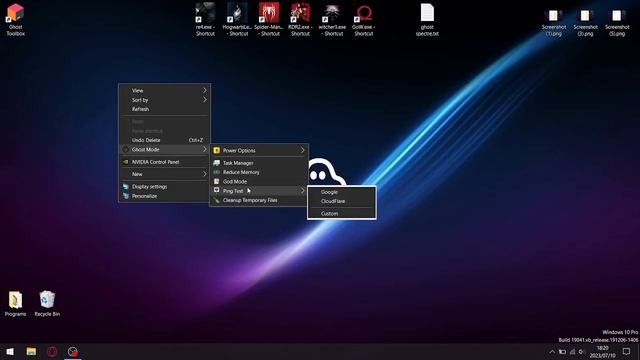This screenshot has height=360, width=640.
Task: Select the RDR2.exe shortcut icon
Action: [x=300, y=19]
